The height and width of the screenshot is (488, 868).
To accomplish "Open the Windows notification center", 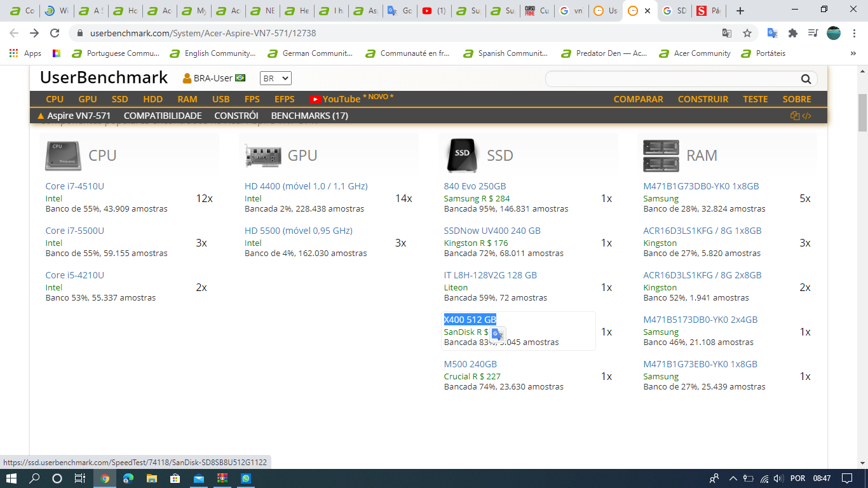I will click(x=846, y=478).
